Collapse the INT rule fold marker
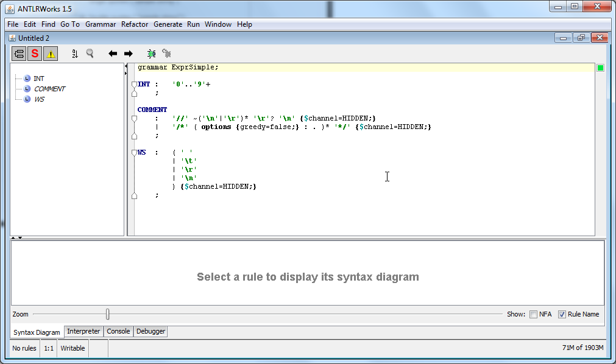The width and height of the screenshot is (616, 364). (x=134, y=85)
